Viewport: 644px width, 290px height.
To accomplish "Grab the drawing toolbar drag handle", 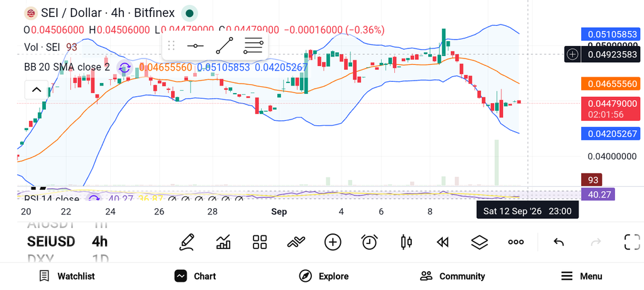I will click(172, 45).
